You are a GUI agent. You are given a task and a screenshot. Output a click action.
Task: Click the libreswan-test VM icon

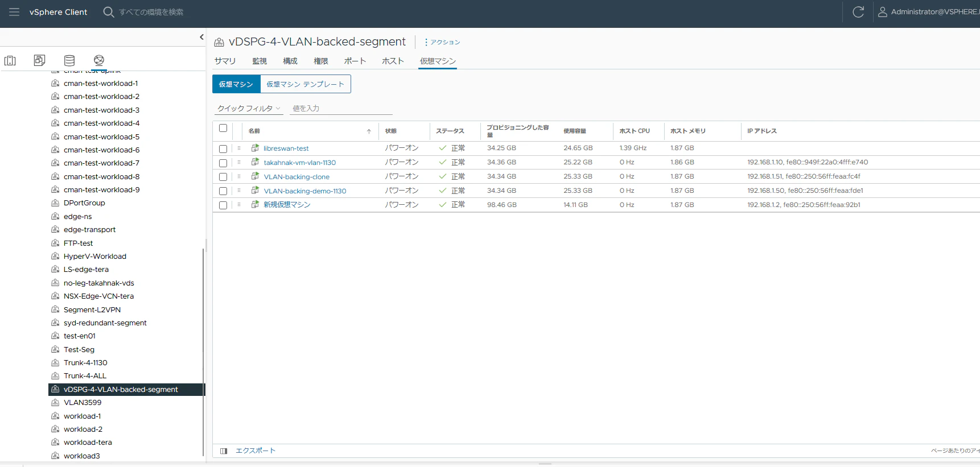click(255, 148)
